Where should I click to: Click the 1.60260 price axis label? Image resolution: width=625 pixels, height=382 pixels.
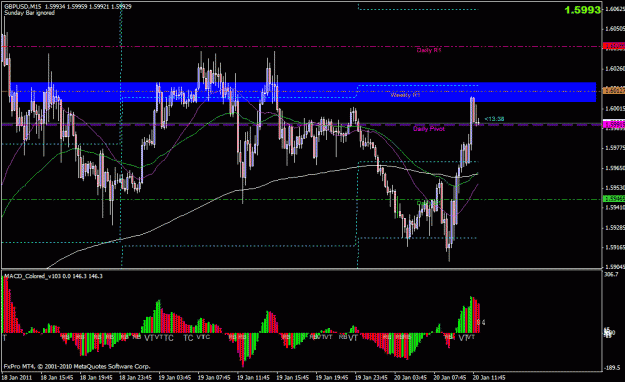coord(615,69)
